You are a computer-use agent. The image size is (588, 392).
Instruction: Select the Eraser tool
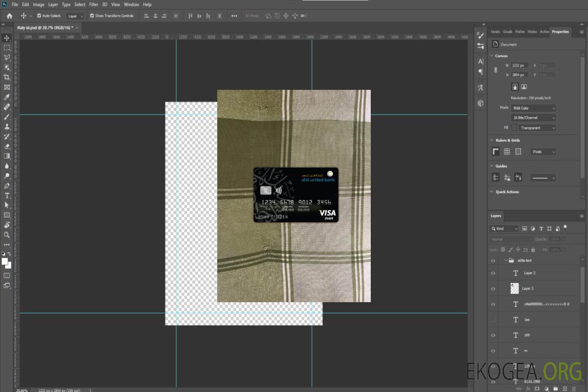pos(7,146)
